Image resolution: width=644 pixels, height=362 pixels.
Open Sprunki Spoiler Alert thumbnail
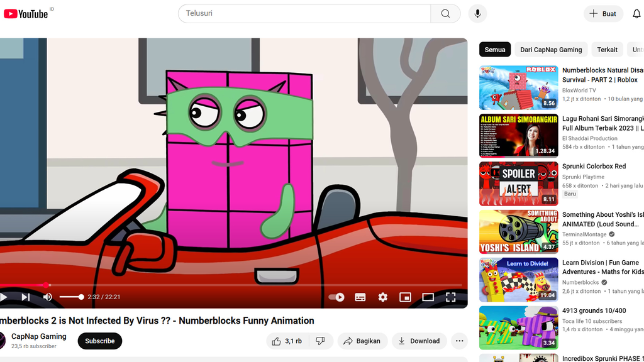tap(519, 184)
